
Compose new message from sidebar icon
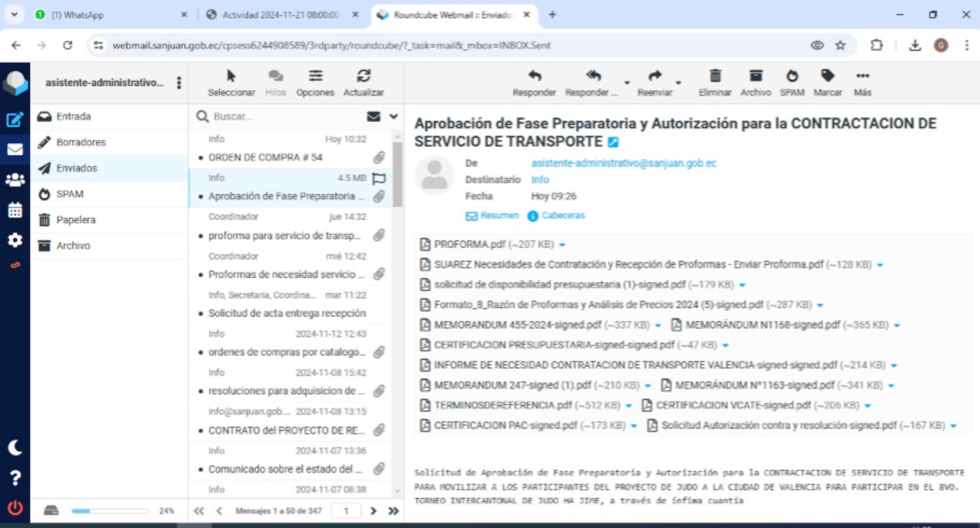(x=14, y=120)
